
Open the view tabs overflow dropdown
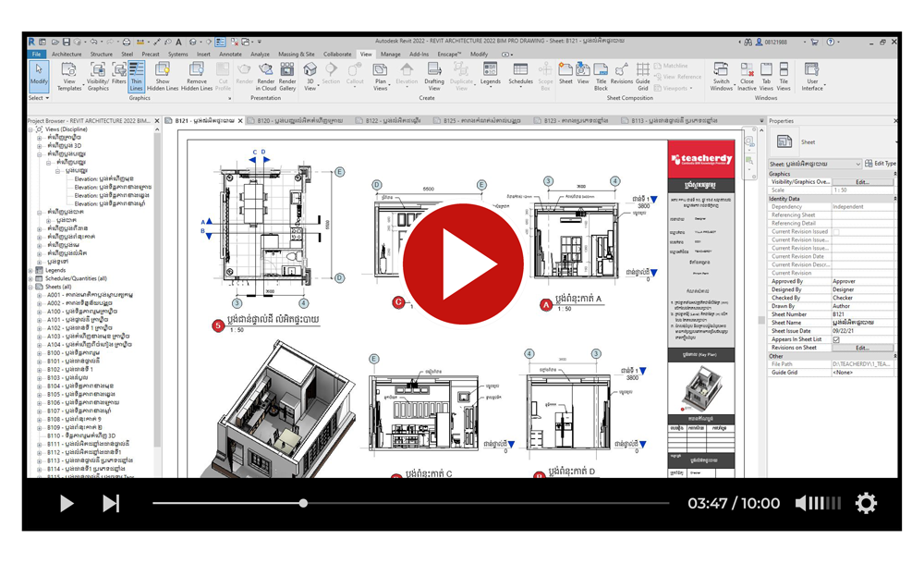pos(761,120)
